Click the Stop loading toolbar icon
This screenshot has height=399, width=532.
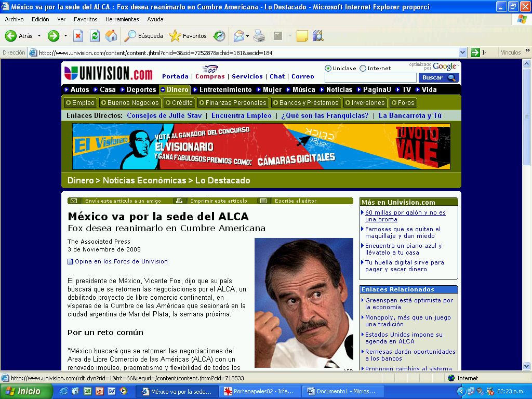(x=78, y=36)
